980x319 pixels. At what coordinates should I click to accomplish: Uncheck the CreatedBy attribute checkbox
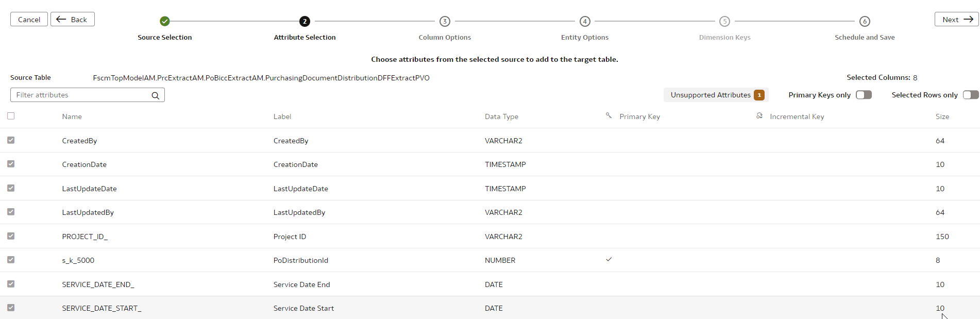click(x=11, y=140)
